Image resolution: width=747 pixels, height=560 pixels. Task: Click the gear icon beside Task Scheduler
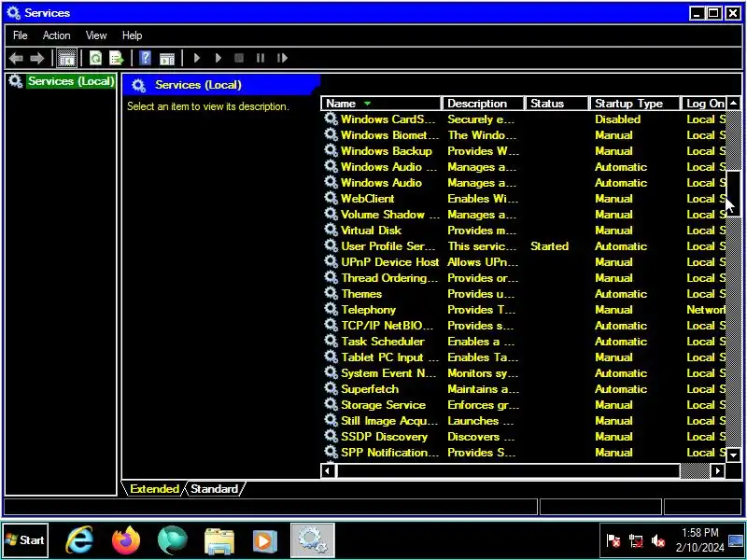pyautogui.click(x=331, y=341)
